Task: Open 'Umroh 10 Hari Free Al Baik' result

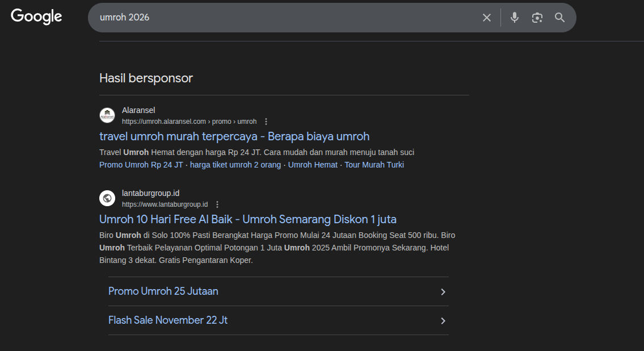Action: (x=247, y=219)
